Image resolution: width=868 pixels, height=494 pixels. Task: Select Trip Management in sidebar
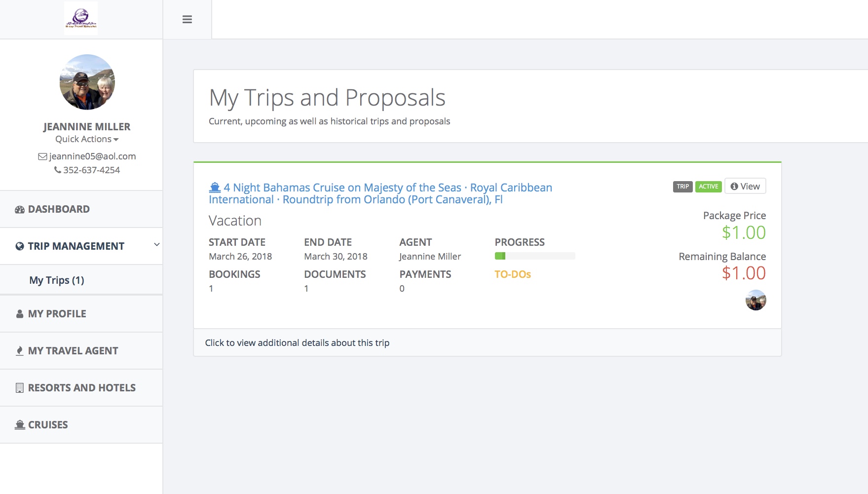pos(81,246)
